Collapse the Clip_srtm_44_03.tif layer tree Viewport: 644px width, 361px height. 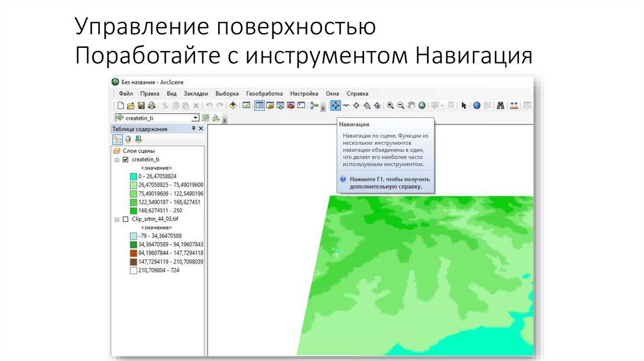[x=117, y=219]
